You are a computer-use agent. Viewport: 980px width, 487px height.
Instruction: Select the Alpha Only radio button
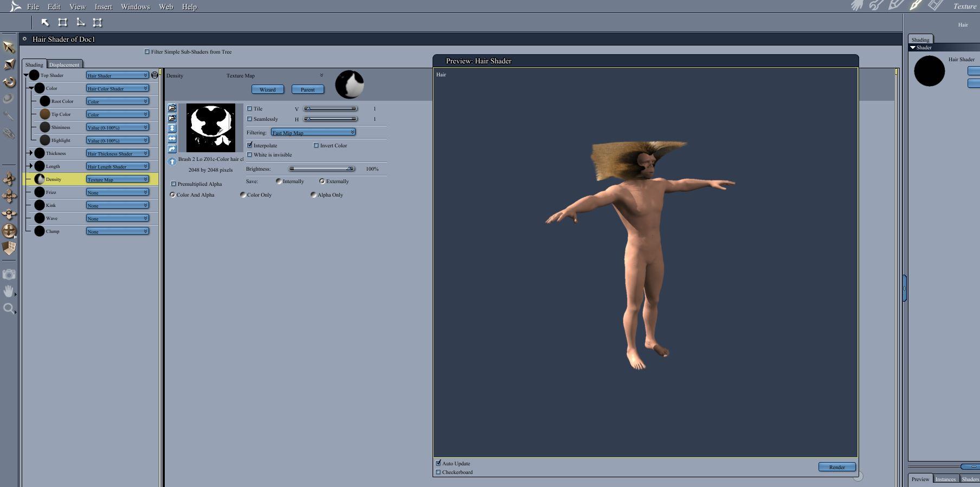pos(313,195)
